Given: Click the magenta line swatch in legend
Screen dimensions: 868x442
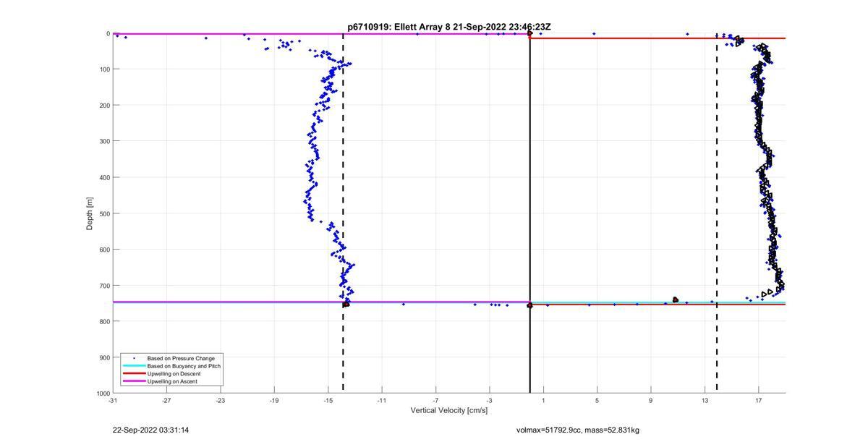Looking at the screenshot, I should tap(133, 381).
